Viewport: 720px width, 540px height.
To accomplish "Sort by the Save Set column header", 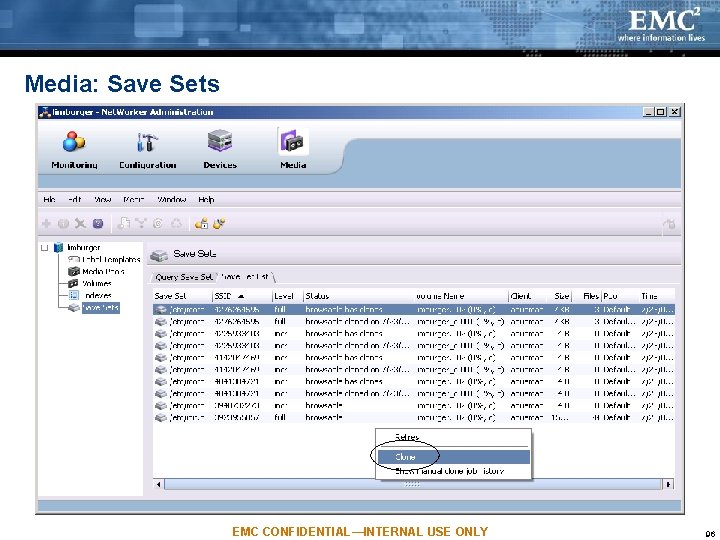I will [x=183, y=296].
